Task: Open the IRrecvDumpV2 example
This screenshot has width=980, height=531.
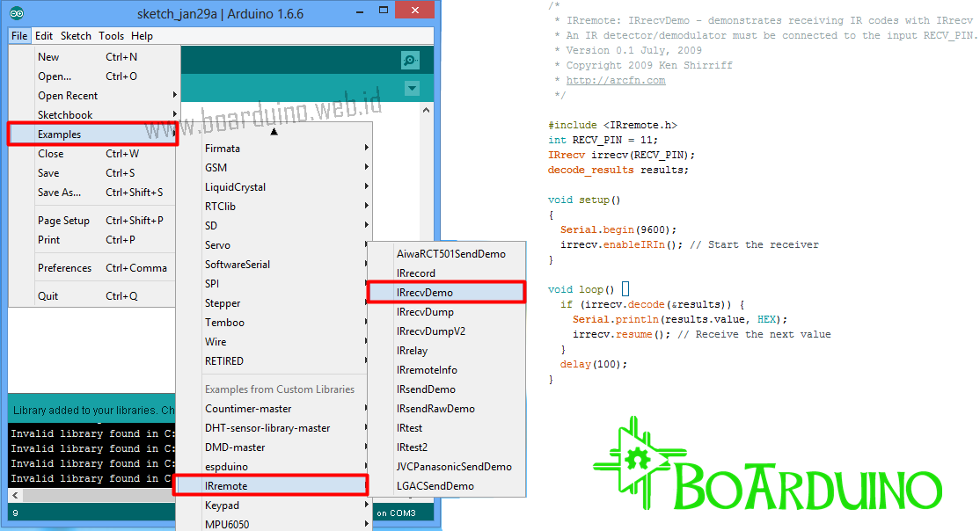Action: (446, 331)
